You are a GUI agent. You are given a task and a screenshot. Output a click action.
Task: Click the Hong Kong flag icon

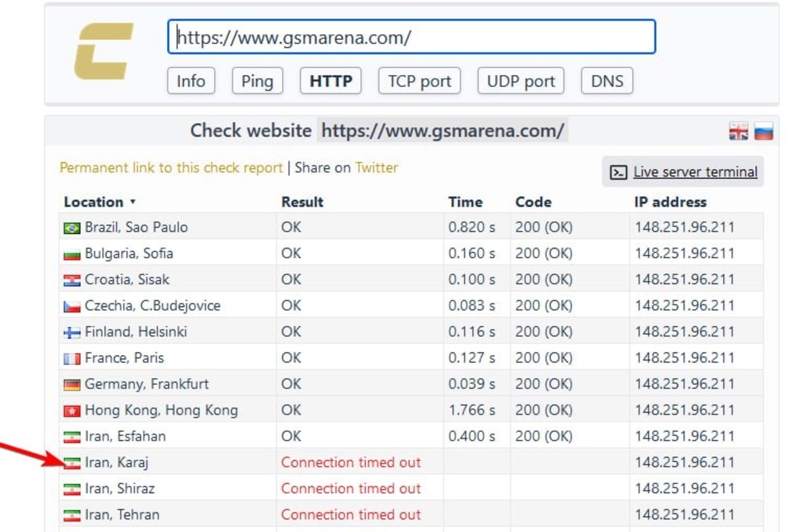point(72,411)
